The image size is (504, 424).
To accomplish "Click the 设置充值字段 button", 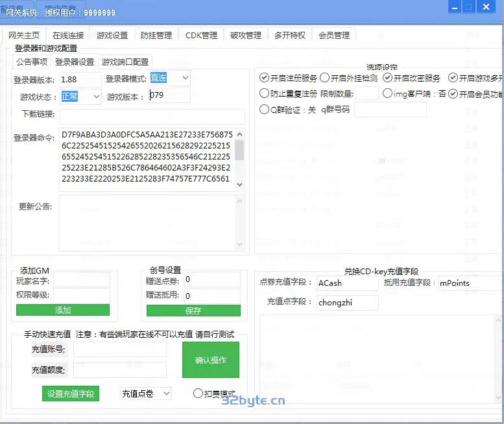I will point(71,394).
